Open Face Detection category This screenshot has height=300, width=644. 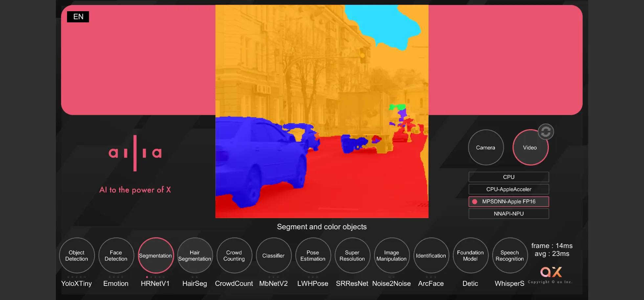[x=116, y=256]
